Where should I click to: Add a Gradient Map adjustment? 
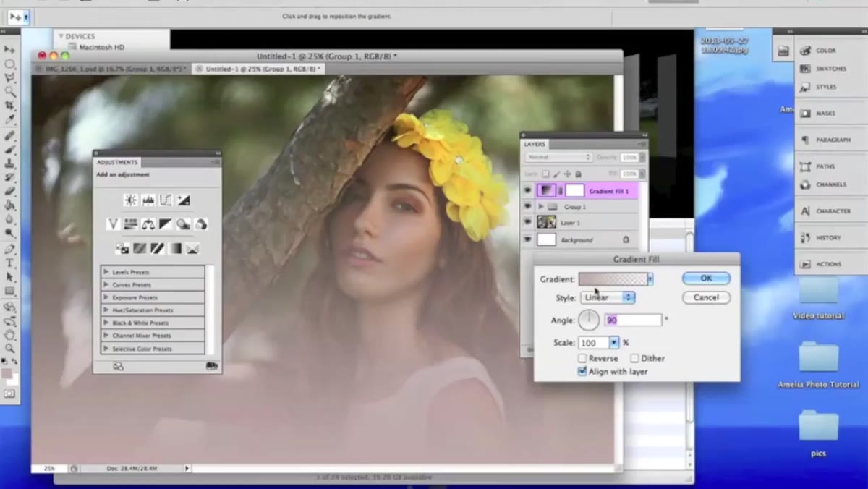click(174, 249)
